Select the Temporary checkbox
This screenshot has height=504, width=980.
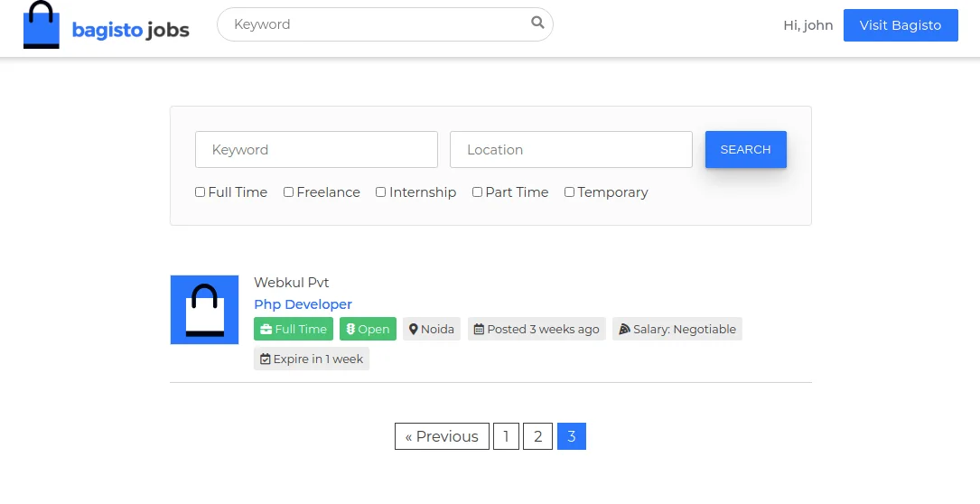pos(569,192)
